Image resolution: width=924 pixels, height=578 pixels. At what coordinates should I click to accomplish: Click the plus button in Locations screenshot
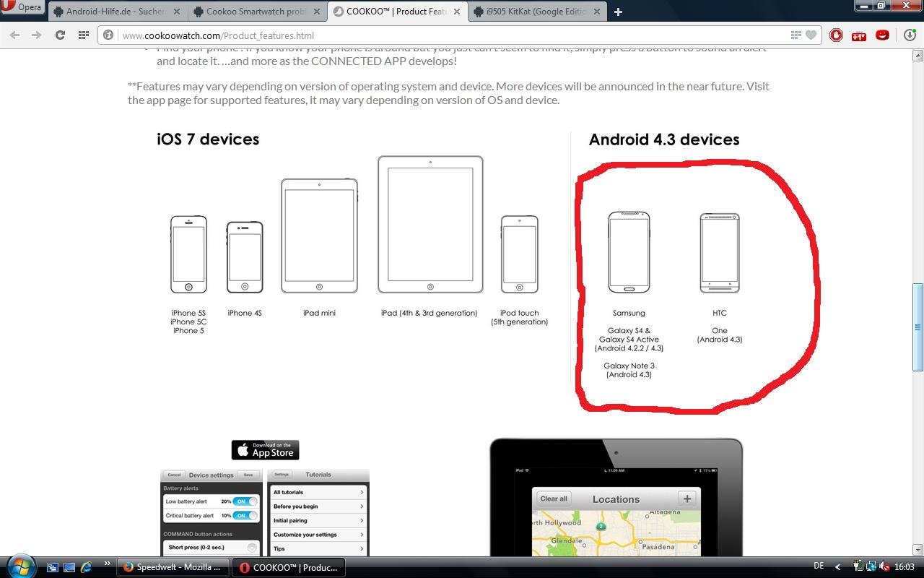687,499
